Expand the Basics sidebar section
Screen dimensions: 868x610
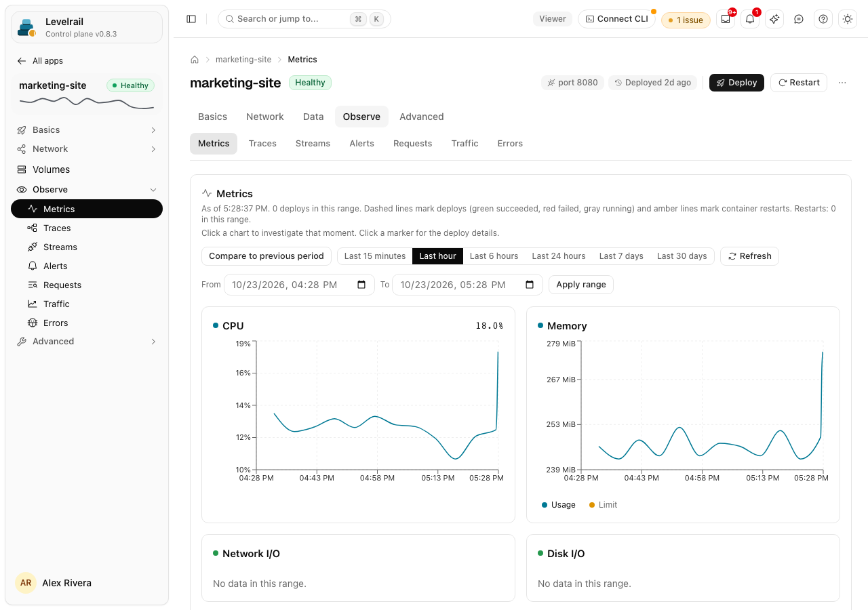click(87, 130)
